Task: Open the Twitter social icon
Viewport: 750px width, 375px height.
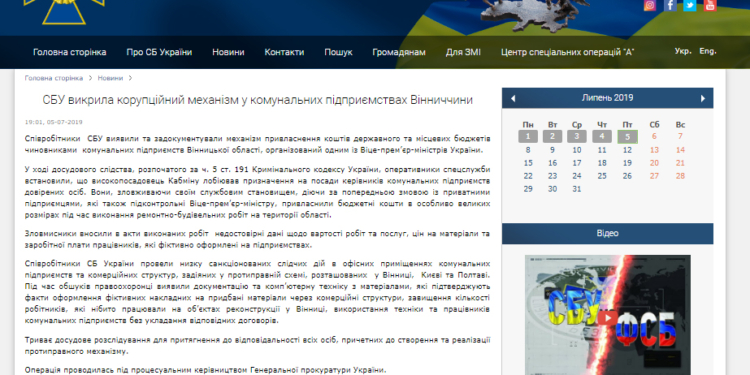Action: [690, 5]
